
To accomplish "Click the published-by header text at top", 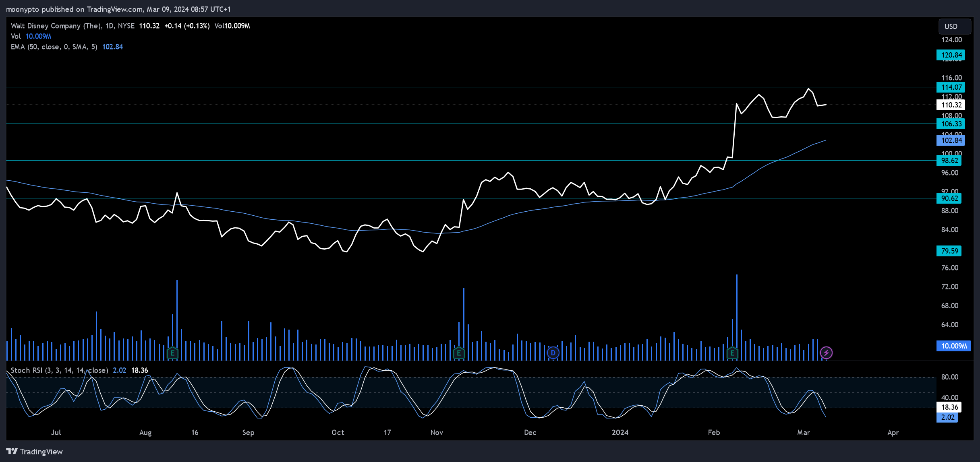I will tap(118, 9).
